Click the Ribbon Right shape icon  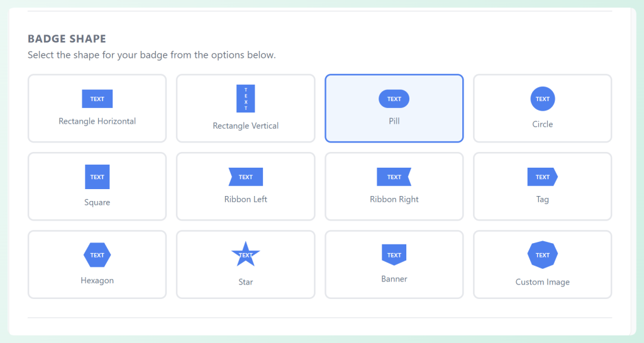(x=394, y=177)
